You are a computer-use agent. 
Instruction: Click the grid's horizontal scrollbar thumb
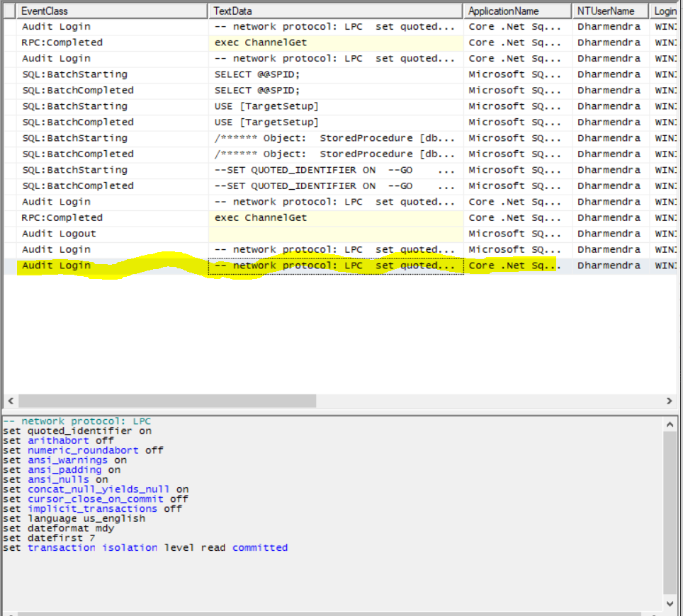166,401
